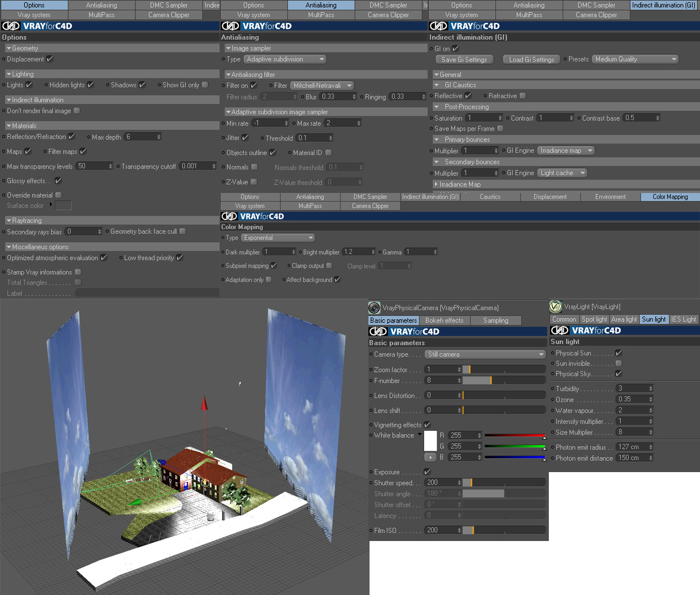Switch to the Bokeh effects tab
This screenshot has height=595, width=700.
(444, 320)
